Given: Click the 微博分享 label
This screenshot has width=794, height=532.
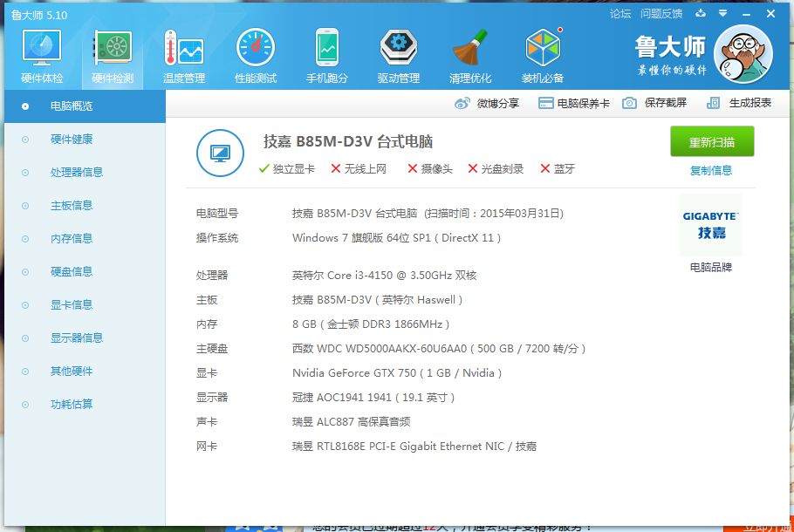Looking at the screenshot, I should pos(497,103).
